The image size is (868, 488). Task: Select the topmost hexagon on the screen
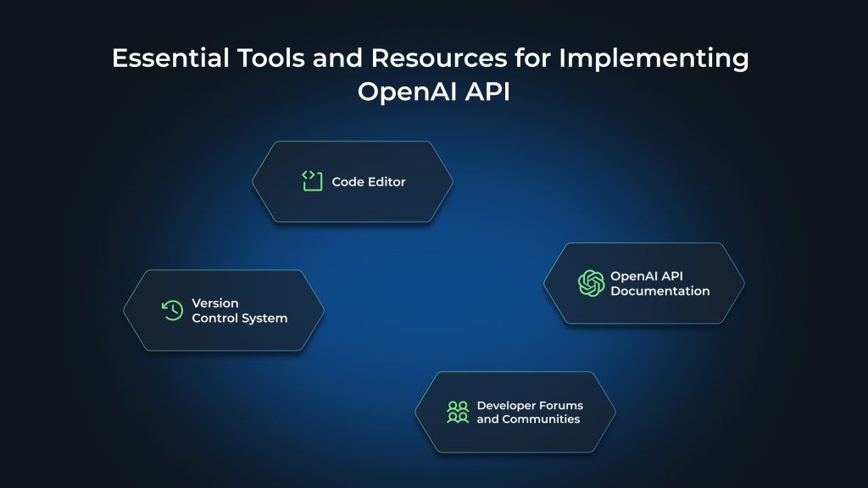coord(352,180)
